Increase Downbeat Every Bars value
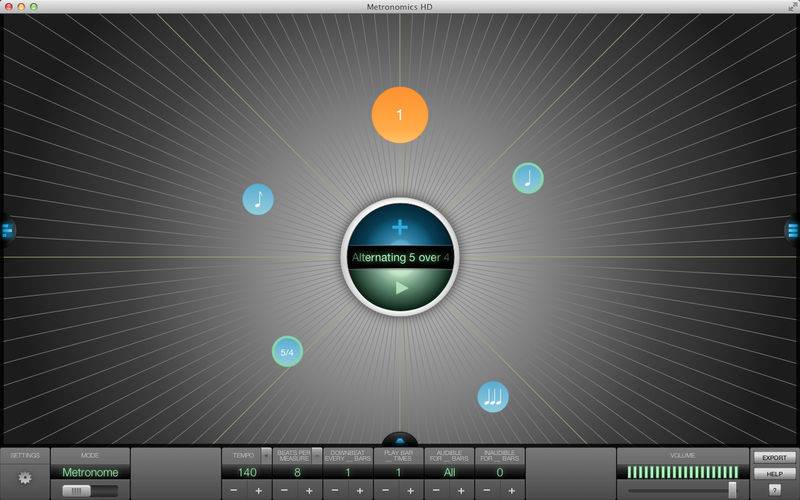800x500 pixels. tap(360, 490)
